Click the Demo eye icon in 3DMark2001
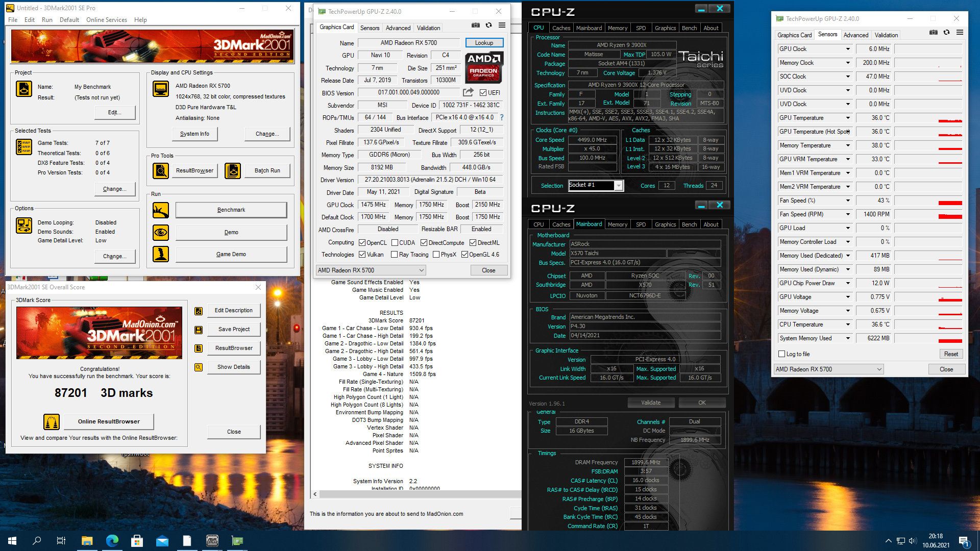 click(161, 233)
